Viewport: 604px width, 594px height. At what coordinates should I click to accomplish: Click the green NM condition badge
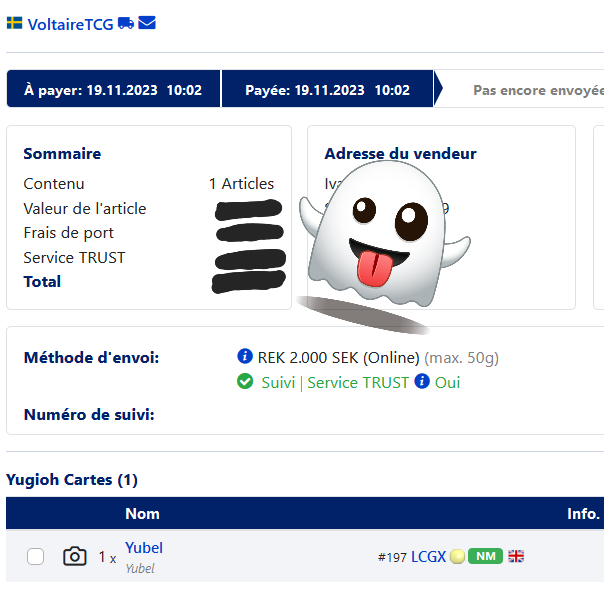coord(485,556)
